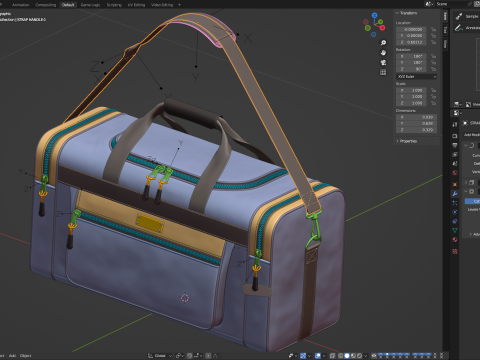This screenshot has width=480, height=360.
Task: Open the Animation workspace tab
Action: [x=20, y=5]
